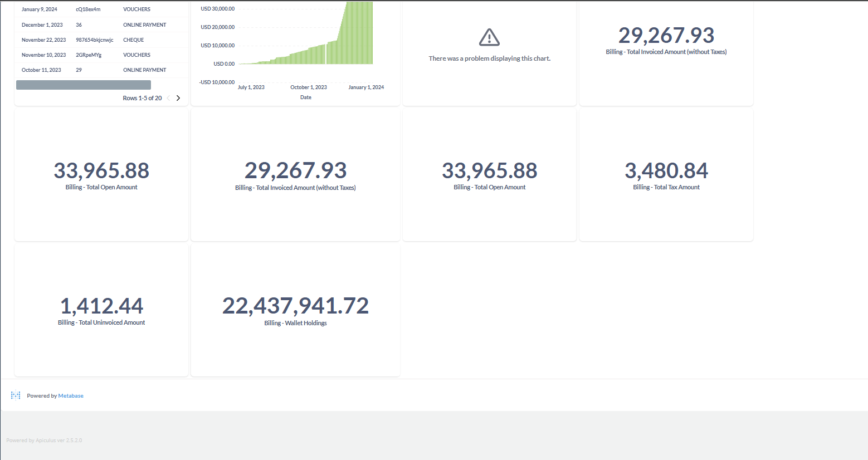868x460 pixels.
Task: Click the 'There was a problem displaying this chart' message
Action: [x=489, y=58]
